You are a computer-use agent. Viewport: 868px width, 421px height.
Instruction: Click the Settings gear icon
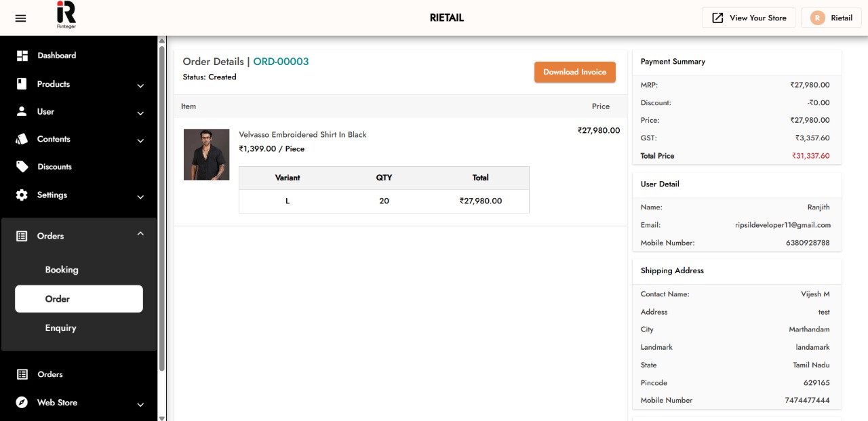[x=22, y=195]
